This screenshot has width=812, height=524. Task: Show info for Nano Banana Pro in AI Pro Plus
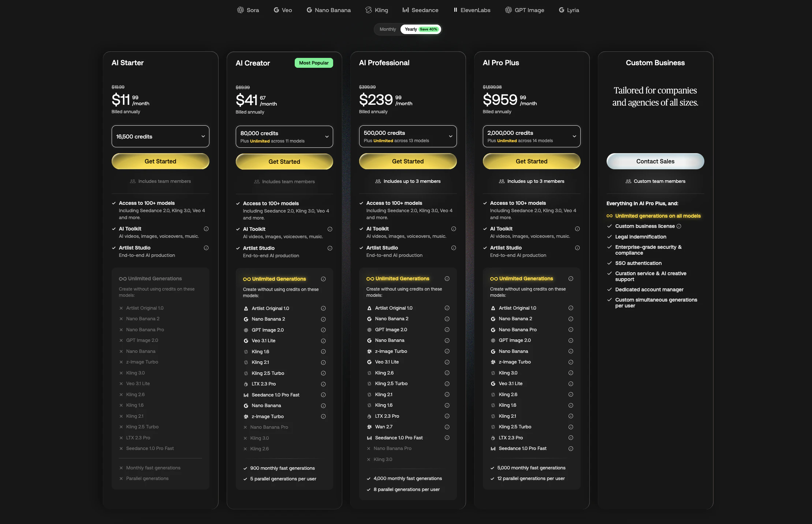[571, 329]
